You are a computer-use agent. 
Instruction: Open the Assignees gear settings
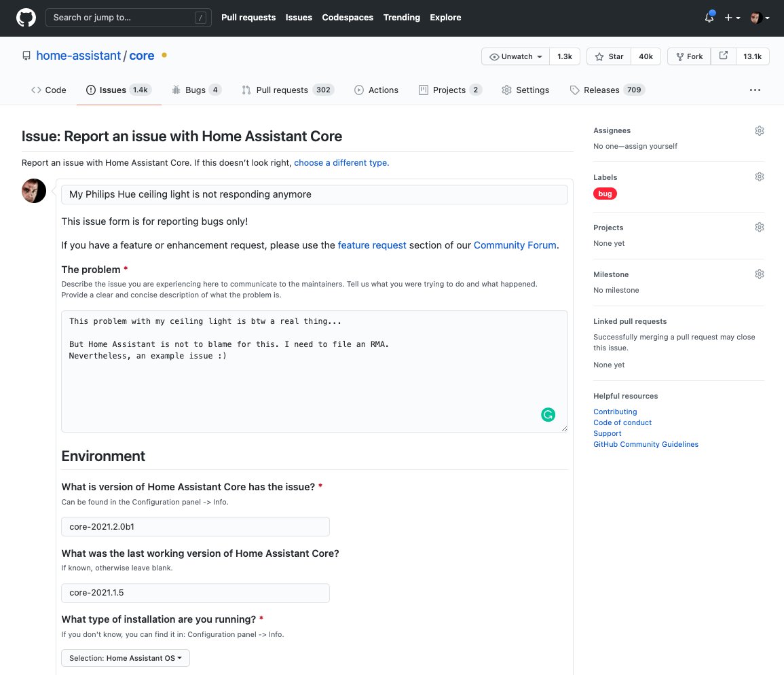pos(759,130)
